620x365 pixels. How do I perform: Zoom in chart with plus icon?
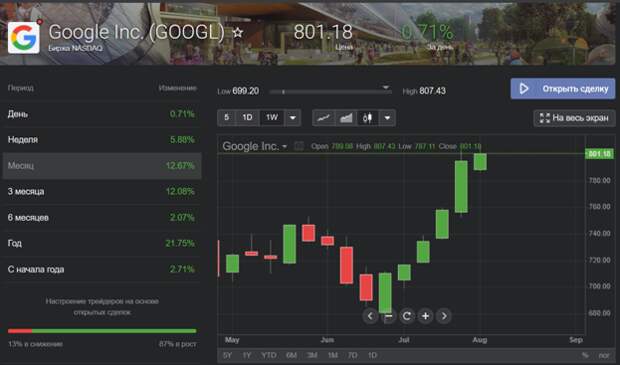pyautogui.click(x=425, y=316)
